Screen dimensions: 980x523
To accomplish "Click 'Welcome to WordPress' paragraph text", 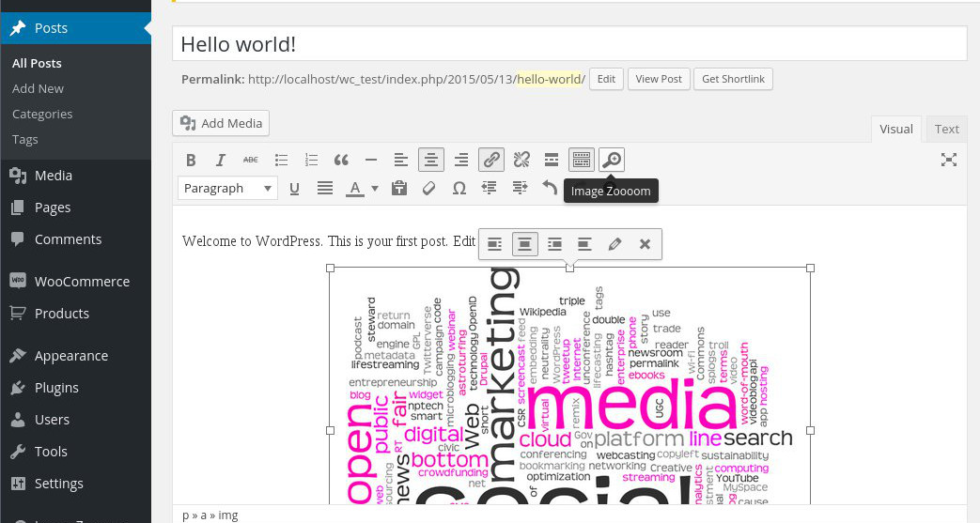I will pos(251,241).
